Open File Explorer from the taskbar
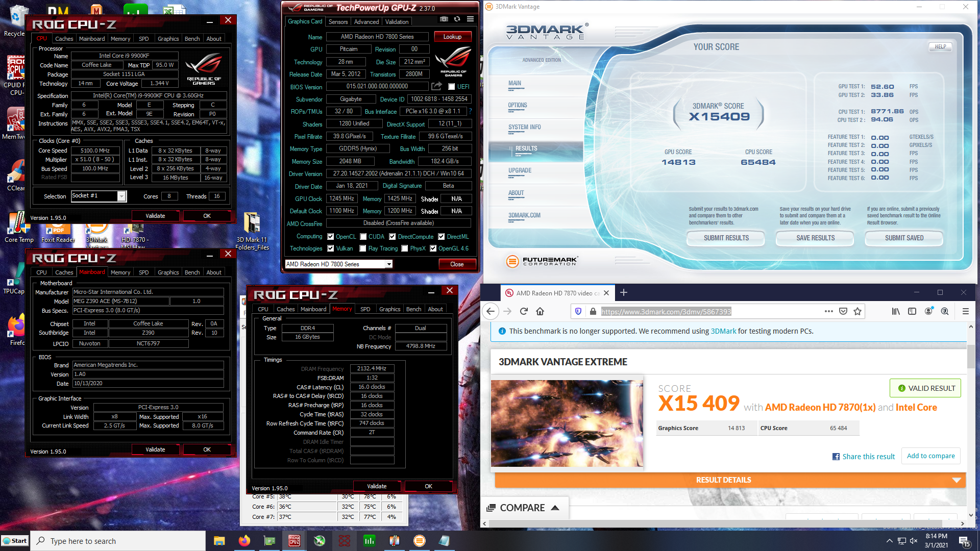Image resolution: width=980 pixels, height=551 pixels. 219,541
